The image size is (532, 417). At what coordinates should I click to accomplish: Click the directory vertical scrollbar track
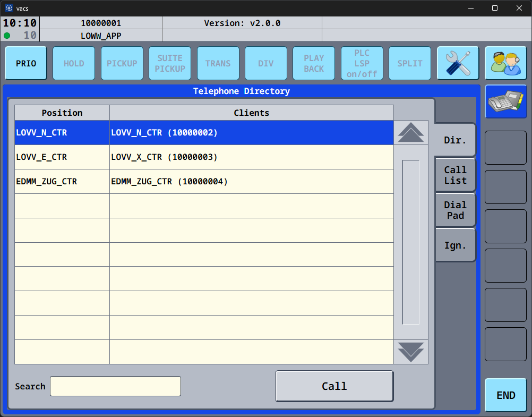pos(410,242)
